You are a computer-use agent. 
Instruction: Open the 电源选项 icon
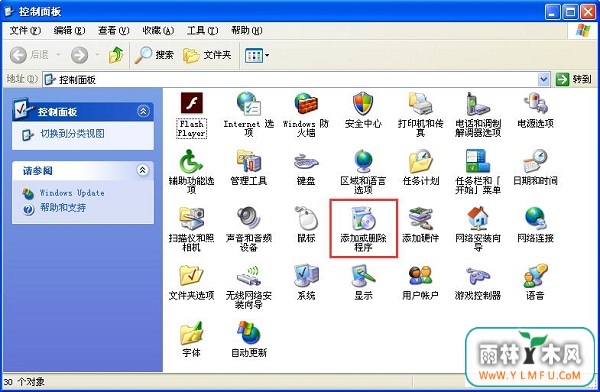(x=535, y=103)
